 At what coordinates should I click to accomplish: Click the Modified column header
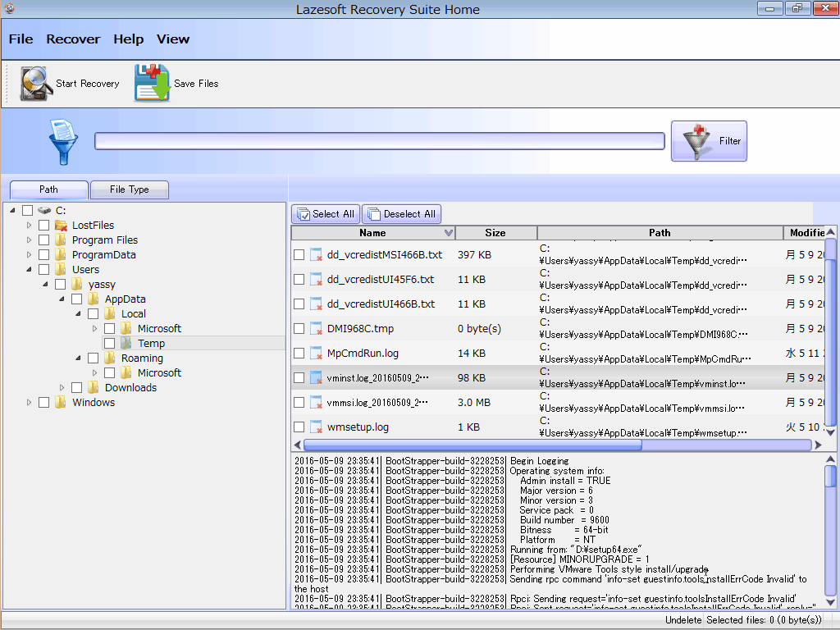[805, 233]
